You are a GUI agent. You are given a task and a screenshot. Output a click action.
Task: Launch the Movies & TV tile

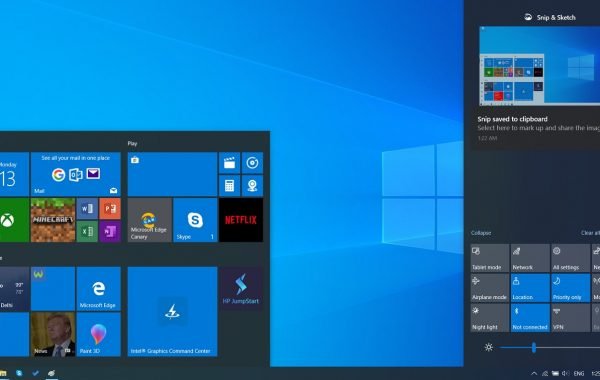coord(230,163)
